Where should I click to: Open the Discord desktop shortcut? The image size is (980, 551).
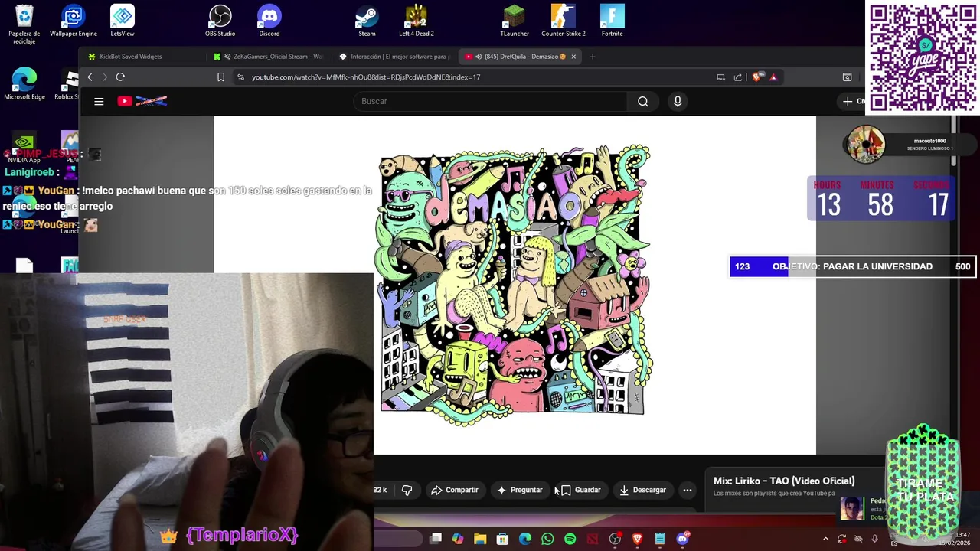tap(269, 21)
